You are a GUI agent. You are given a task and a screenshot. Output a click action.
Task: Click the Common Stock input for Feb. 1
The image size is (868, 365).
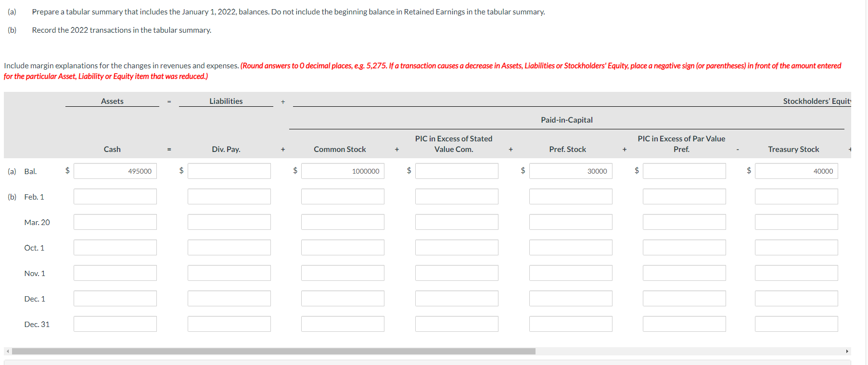(x=343, y=196)
